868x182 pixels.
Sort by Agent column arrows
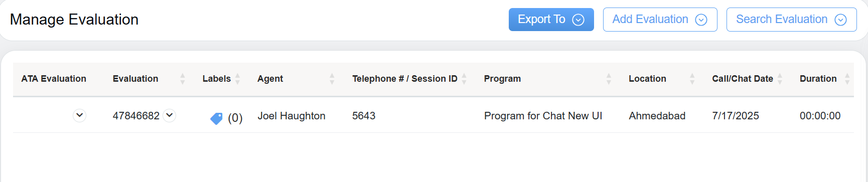pos(332,79)
